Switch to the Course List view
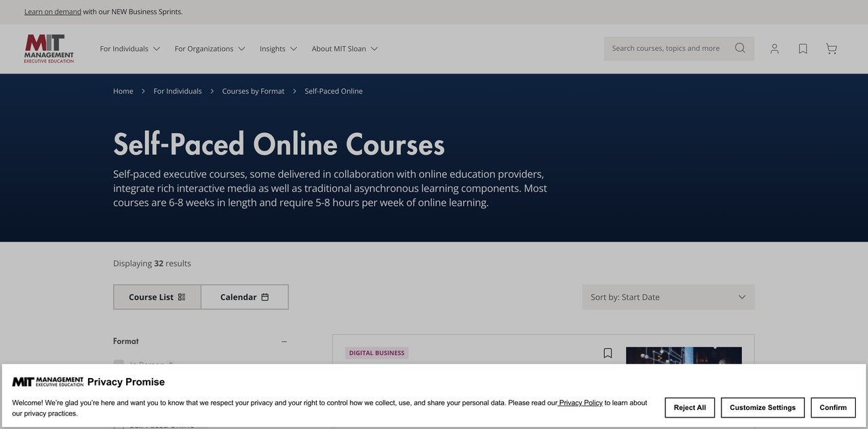Screen dimensions: 868x429 click(x=157, y=297)
